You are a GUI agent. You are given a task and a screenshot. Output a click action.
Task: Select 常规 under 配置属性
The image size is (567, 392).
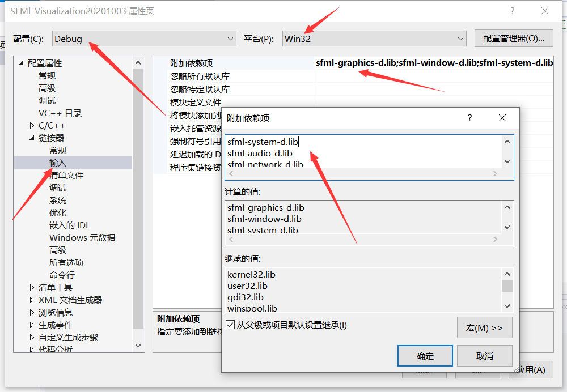(x=47, y=75)
